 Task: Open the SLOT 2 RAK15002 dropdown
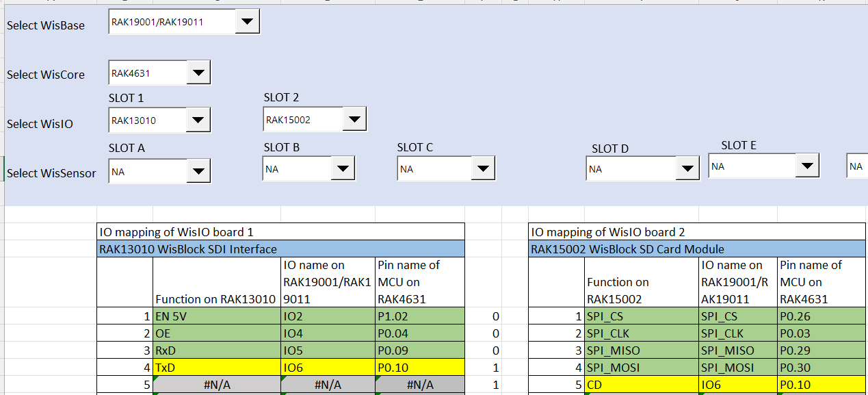pos(353,120)
